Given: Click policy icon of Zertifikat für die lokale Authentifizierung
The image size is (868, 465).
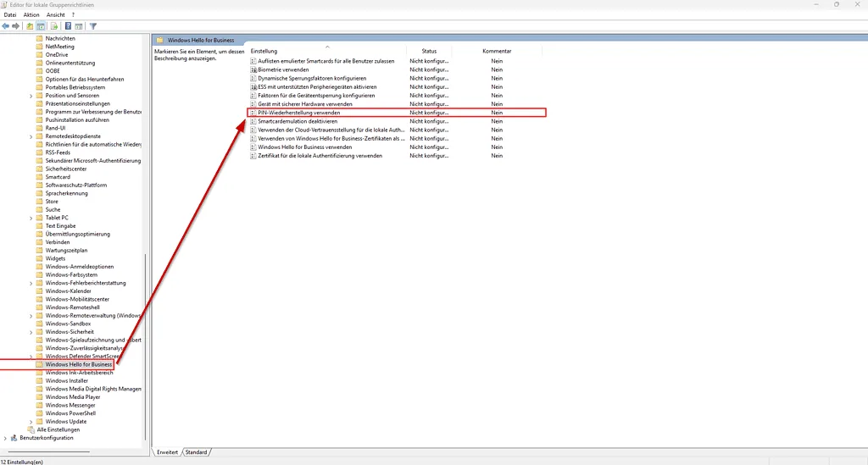Looking at the screenshot, I should (253, 156).
